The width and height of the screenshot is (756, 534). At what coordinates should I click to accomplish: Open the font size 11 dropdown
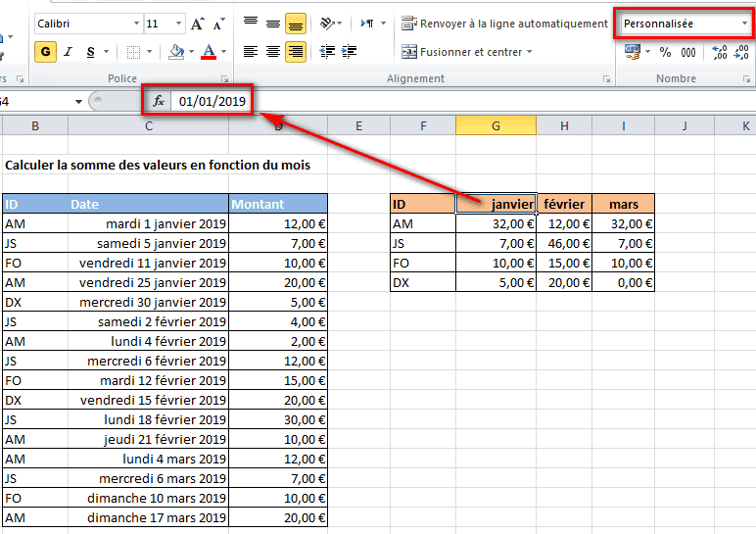[178, 24]
